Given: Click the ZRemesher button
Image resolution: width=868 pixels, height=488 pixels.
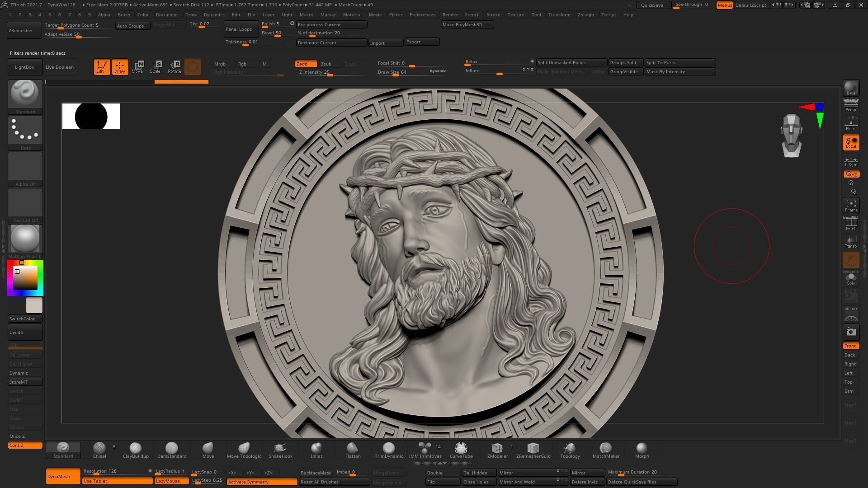Looking at the screenshot, I should [25, 30].
